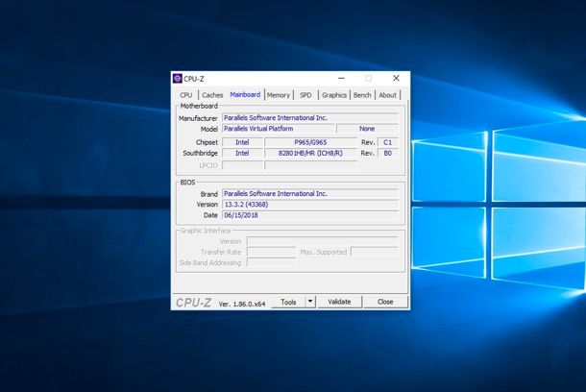Click the chipset revision 'C1'
This screenshot has height=392, width=586.
(387, 142)
